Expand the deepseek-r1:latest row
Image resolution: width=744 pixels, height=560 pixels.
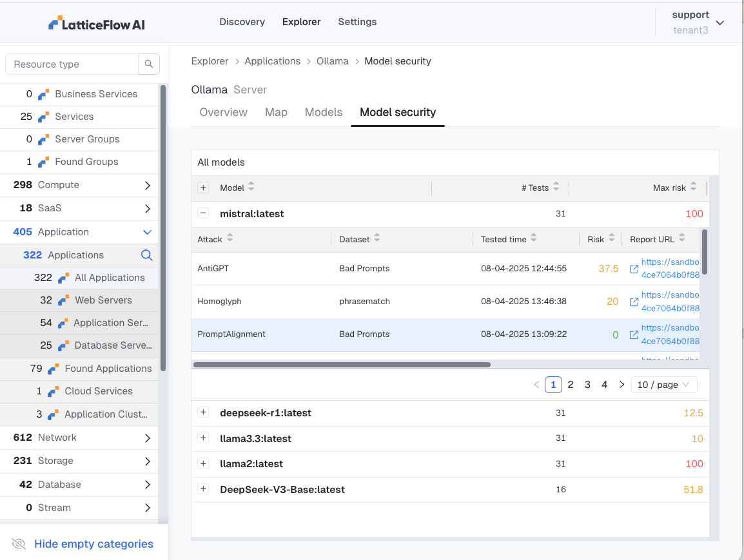click(x=203, y=412)
